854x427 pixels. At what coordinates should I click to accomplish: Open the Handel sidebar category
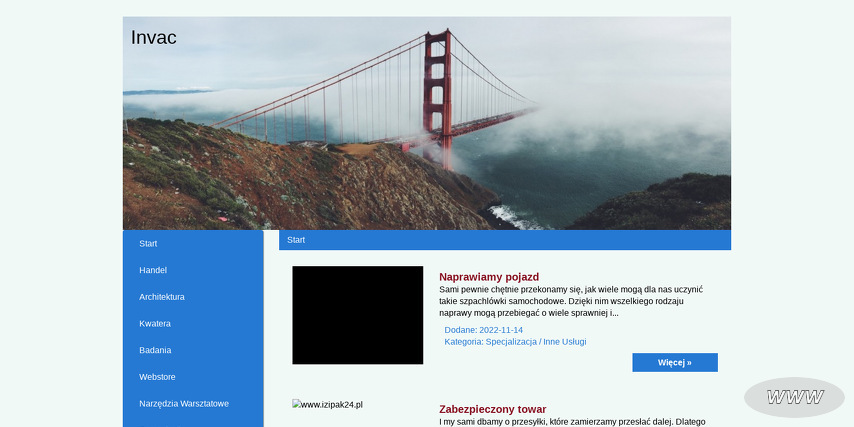point(153,270)
